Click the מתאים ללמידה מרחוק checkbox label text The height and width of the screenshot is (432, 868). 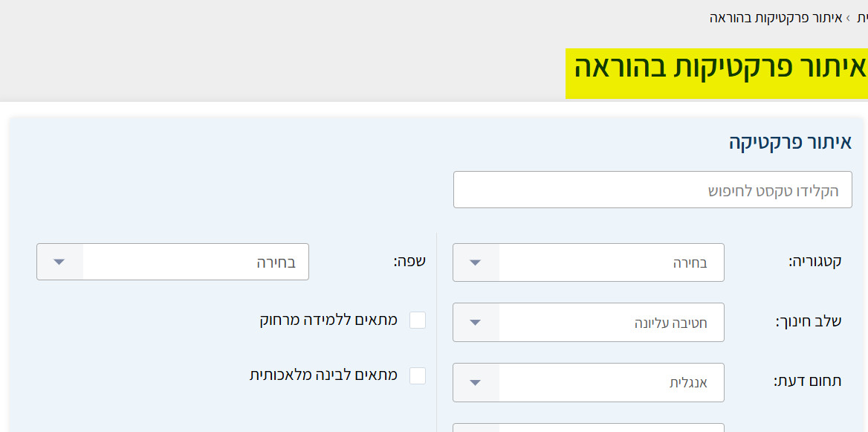pos(328,320)
